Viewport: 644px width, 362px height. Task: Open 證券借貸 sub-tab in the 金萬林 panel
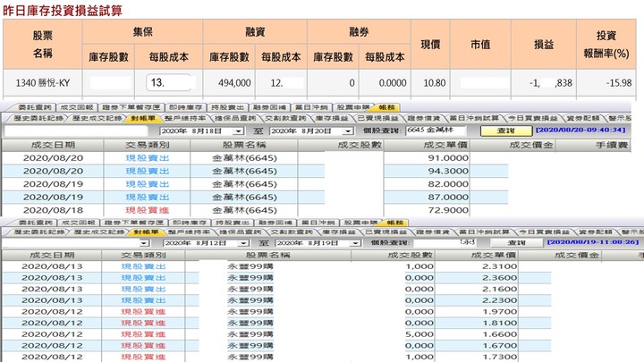pyautogui.click(x=423, y=118)
